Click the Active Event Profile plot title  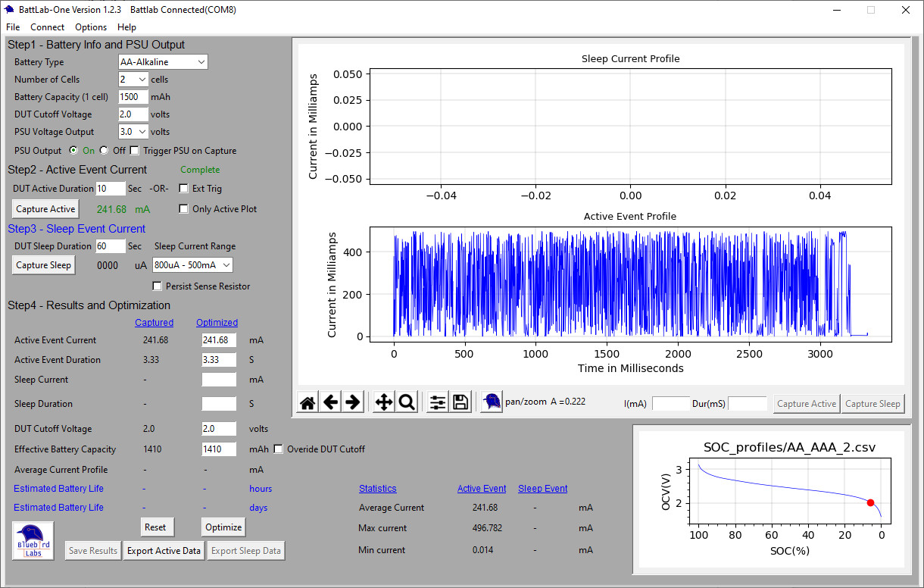tap(630, 216)
